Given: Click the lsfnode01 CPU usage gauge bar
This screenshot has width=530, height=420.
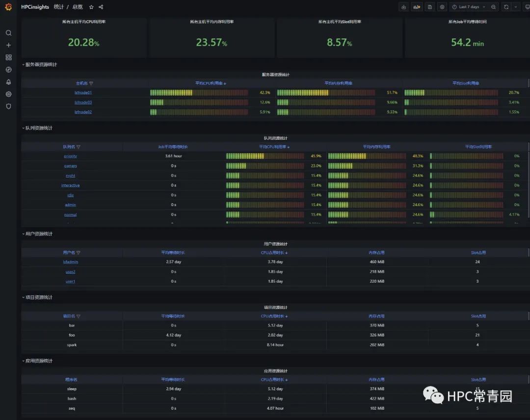Looking at the screenshot, I should (x=199, y=93).
